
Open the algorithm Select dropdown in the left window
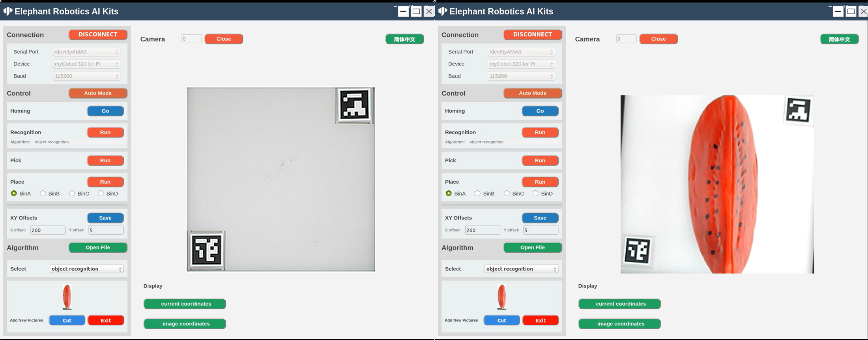tap(86, 269)
